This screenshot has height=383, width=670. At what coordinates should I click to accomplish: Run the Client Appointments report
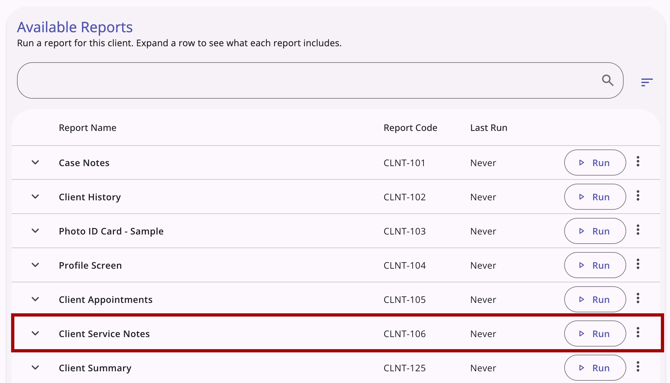[x=595, y=299]
